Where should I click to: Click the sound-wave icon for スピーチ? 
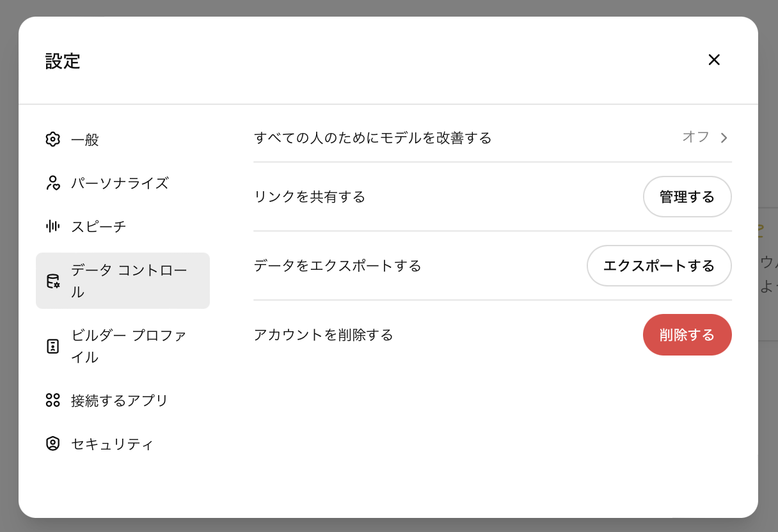tap(52, 226)
